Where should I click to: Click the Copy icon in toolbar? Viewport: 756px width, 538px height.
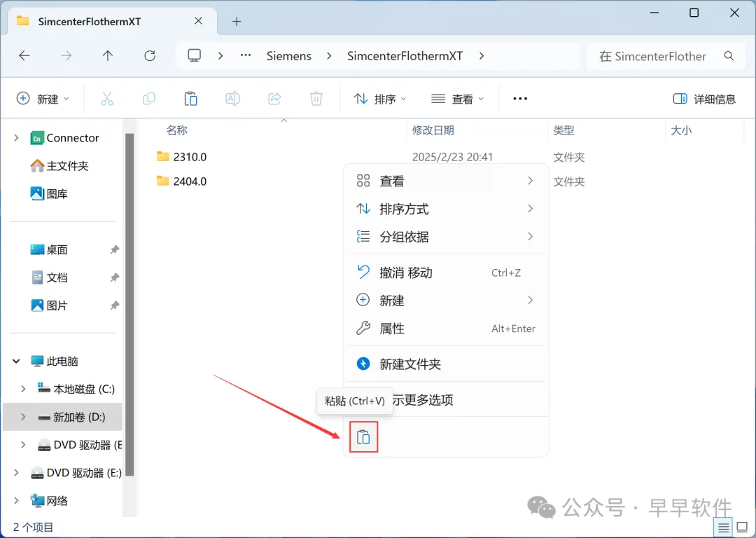[x=149, y=99]
